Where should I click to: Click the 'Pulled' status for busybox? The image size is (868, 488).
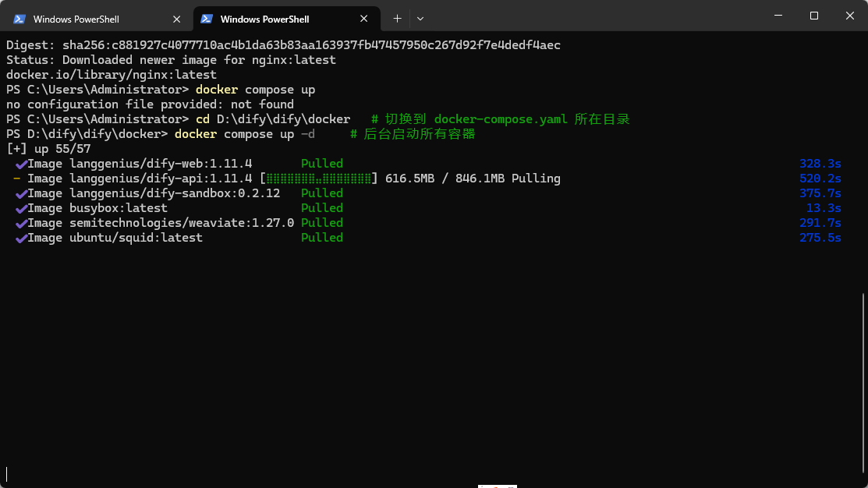pyautogui.click(x=322, y=208)
